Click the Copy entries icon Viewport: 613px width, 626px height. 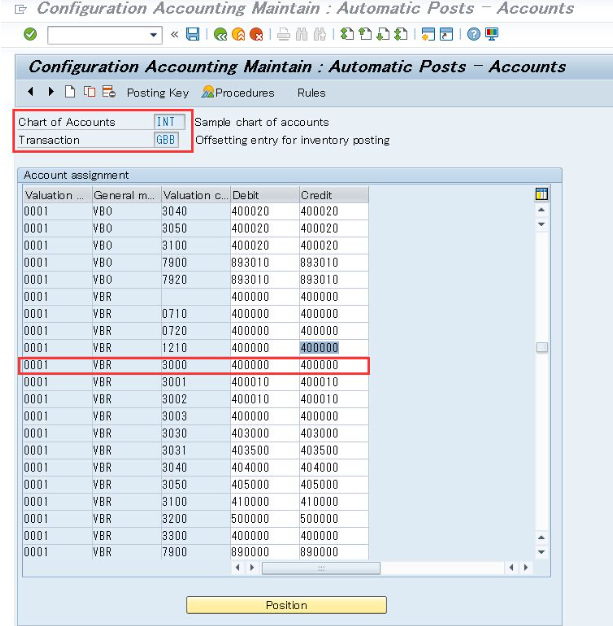pyautogui.click(x=89, y=92)
